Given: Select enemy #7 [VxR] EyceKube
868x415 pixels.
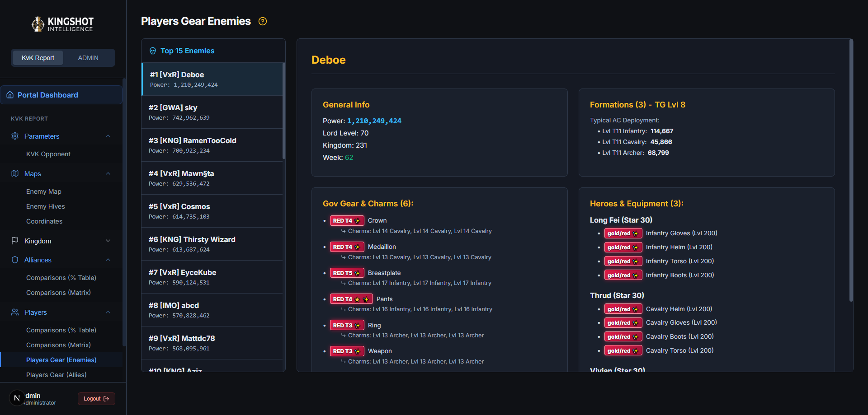Looking at the screenshot, I should click(212, 277).
